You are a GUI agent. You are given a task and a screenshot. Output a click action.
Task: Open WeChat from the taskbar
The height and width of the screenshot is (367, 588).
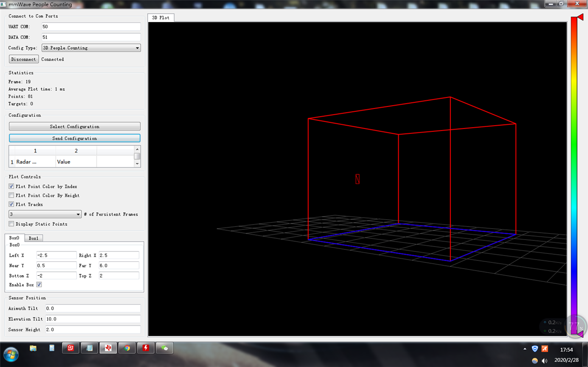(164, 348)
